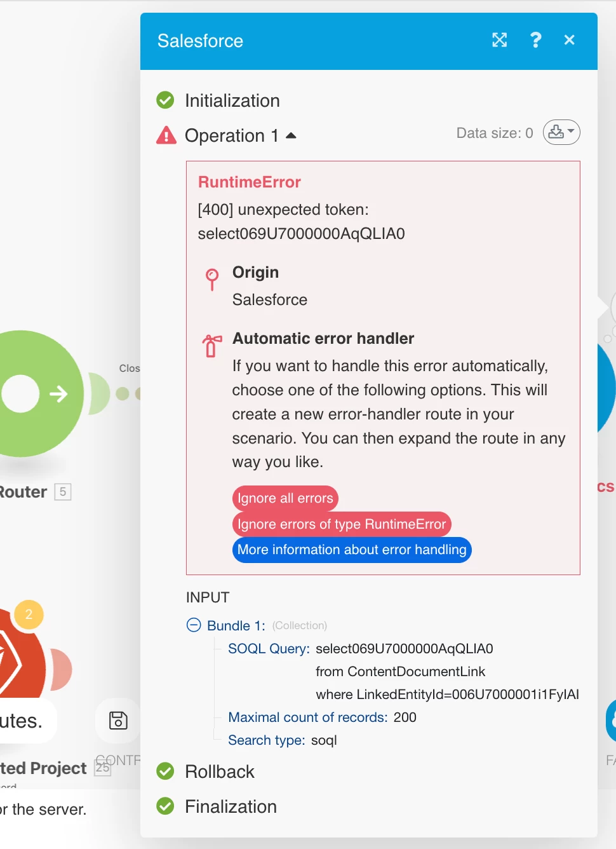Image resolution: width=616 pixels, height=849 pixels.
Task: Click the Router operations count badge 5
Action: pos(63,492)
